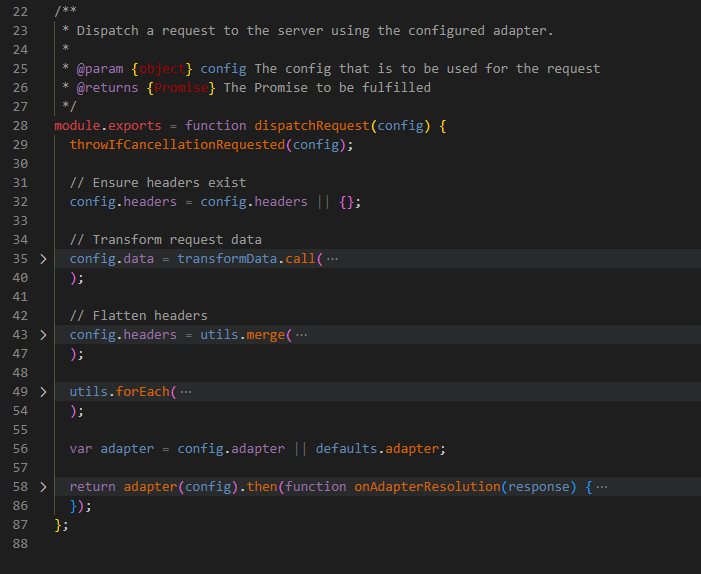Click ellipsis after onAdapterResolution(response) {
This screenshot has width=701, height=574.
click(x=601, y=487)
